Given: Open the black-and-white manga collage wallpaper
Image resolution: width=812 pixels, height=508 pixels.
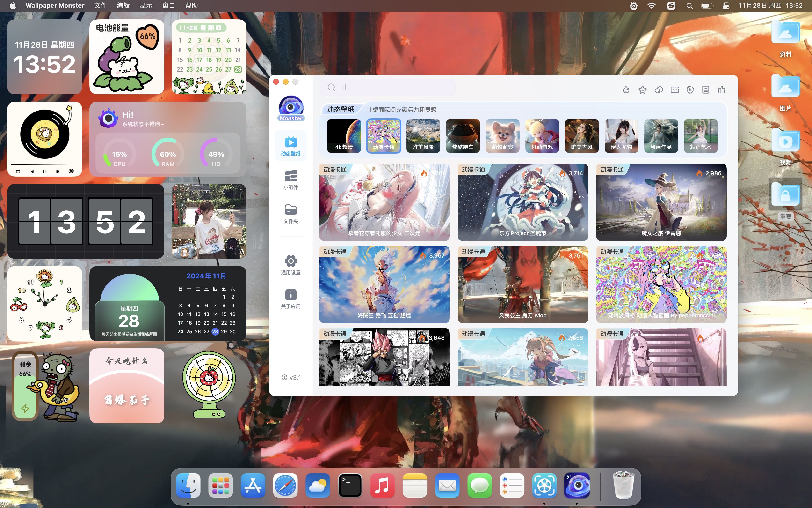Looking at the screenshot, I should tap(384, 357).
